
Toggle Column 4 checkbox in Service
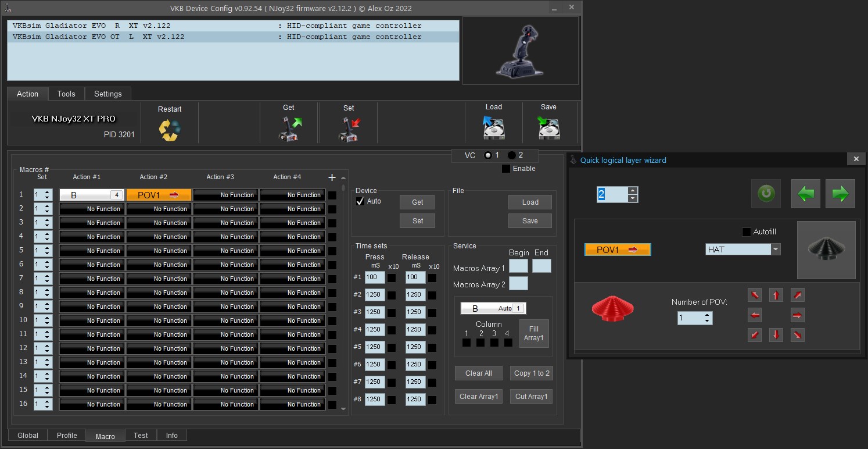click(x=508, y=343)
